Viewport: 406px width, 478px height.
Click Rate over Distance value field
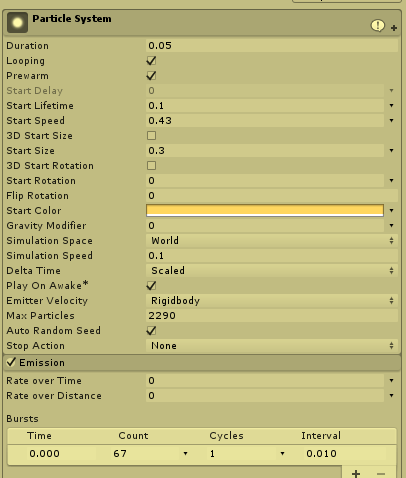pos(265,396)
